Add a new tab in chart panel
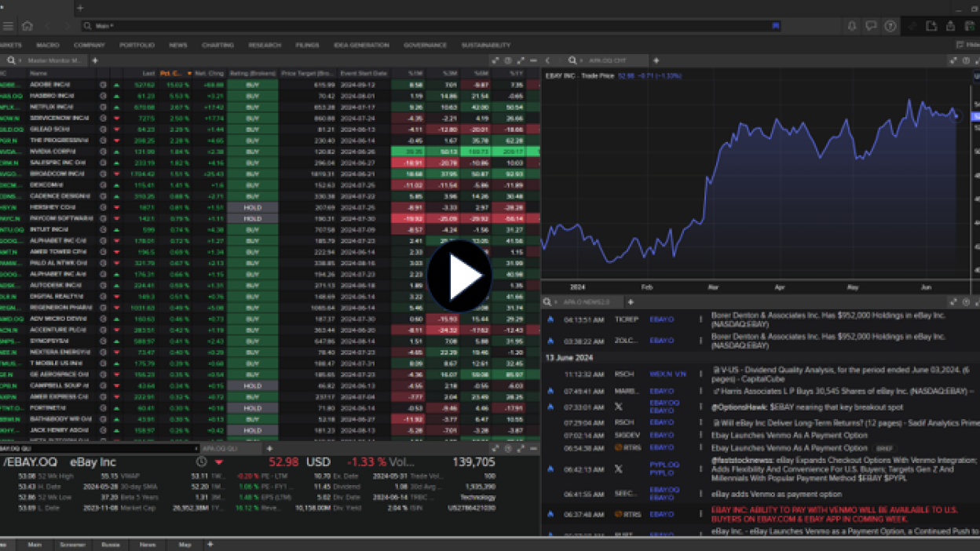The image size is (980, 551). click(656, 60)
